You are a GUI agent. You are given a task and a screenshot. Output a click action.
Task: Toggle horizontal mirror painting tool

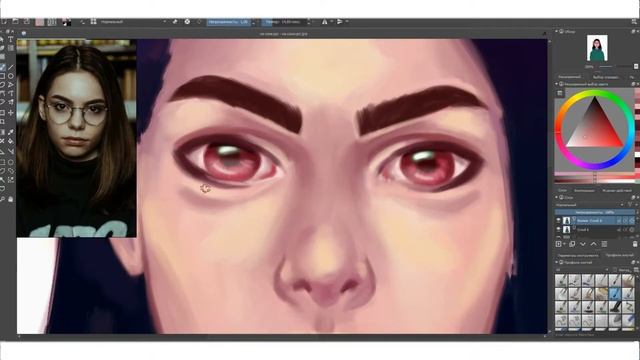[324, 22]
